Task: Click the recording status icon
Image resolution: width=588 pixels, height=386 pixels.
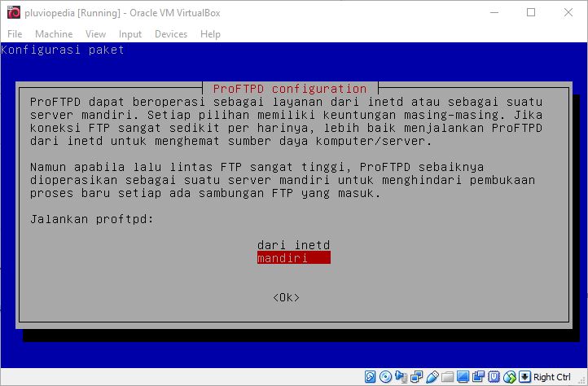Action: 479,376
